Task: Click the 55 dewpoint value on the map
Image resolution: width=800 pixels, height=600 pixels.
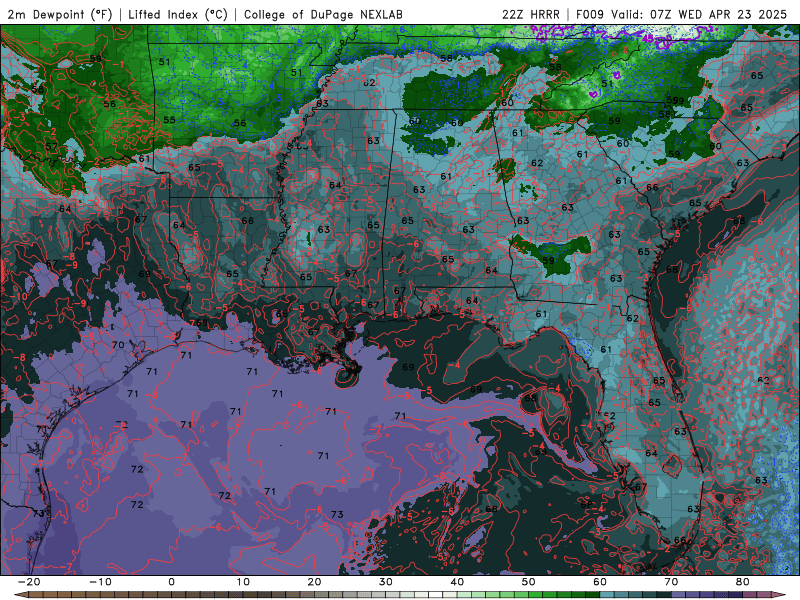Action: (x=169, y=120)
